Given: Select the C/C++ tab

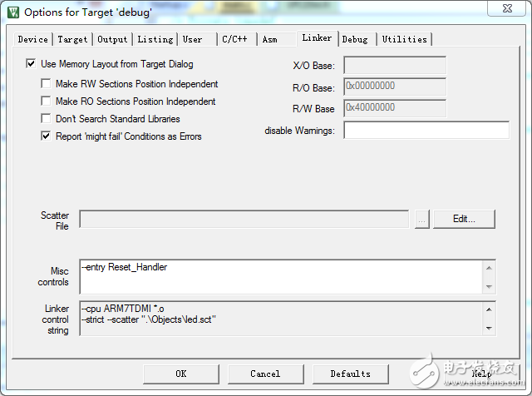Looking at the screenshot, I should (235, 39).
